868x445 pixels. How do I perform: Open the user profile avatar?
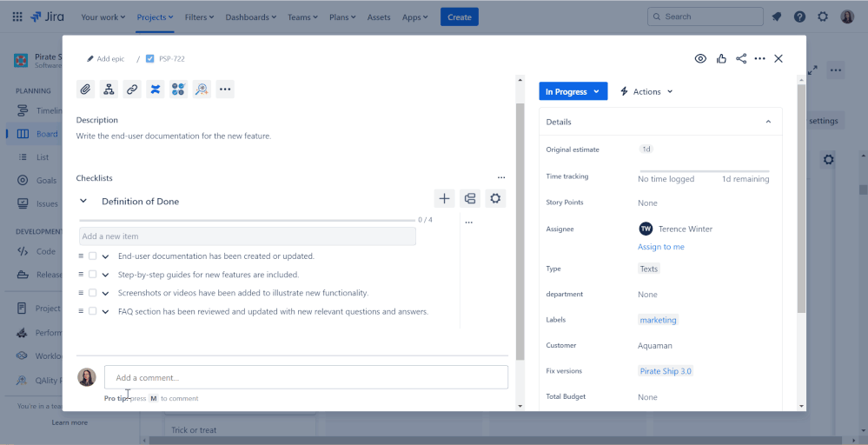[x=847, y=17]
